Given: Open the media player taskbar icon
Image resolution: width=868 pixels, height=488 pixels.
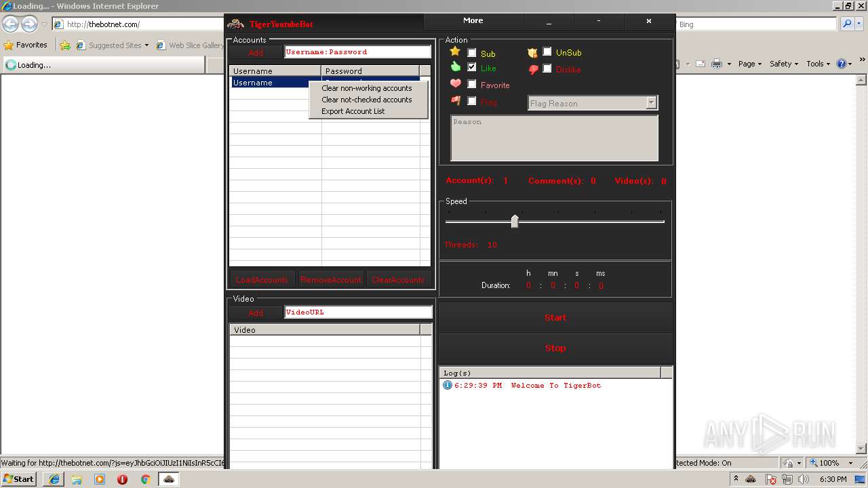Looking at the screenshot, I should point(100,479).
